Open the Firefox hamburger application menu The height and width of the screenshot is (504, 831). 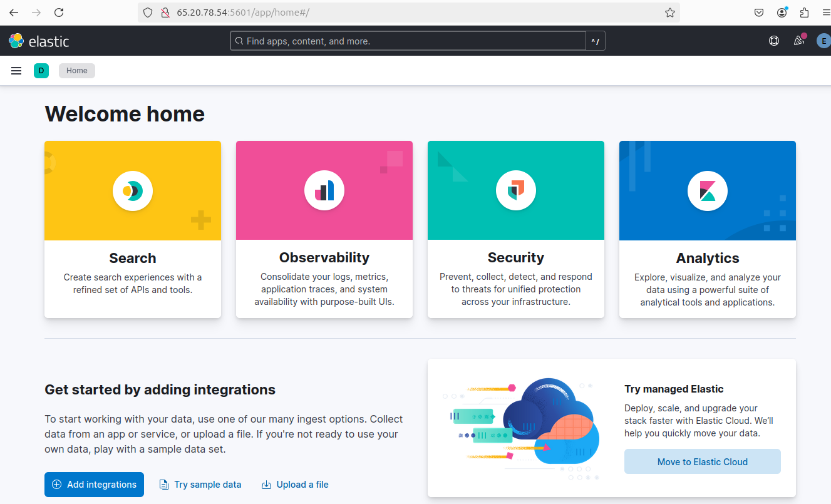coord(827,13)
